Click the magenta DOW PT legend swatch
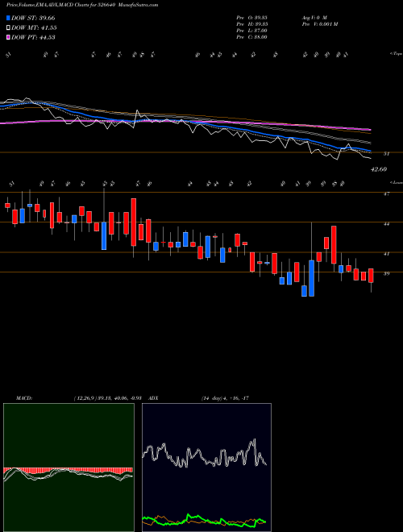403x532 pixels. pyautogui.click(x=8, y=37)
